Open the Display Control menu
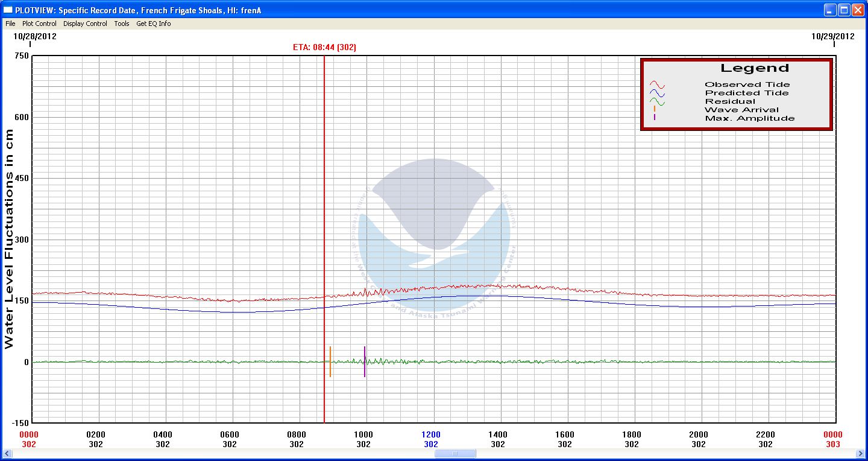The image size is (868, 461). 85,24
